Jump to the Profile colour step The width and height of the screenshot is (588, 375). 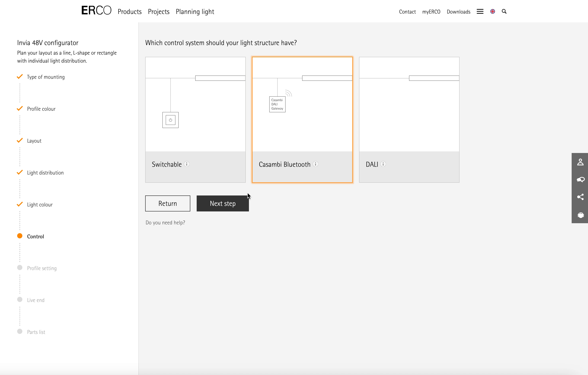tap(41, 109)
